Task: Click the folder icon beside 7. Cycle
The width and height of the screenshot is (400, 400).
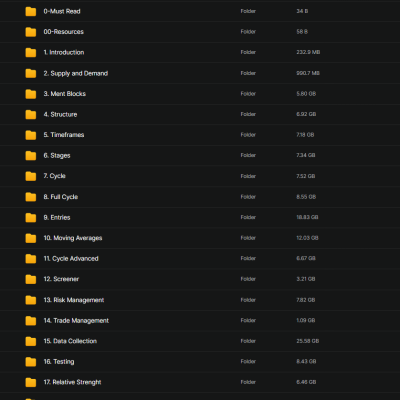Action: tap(31, 176)
